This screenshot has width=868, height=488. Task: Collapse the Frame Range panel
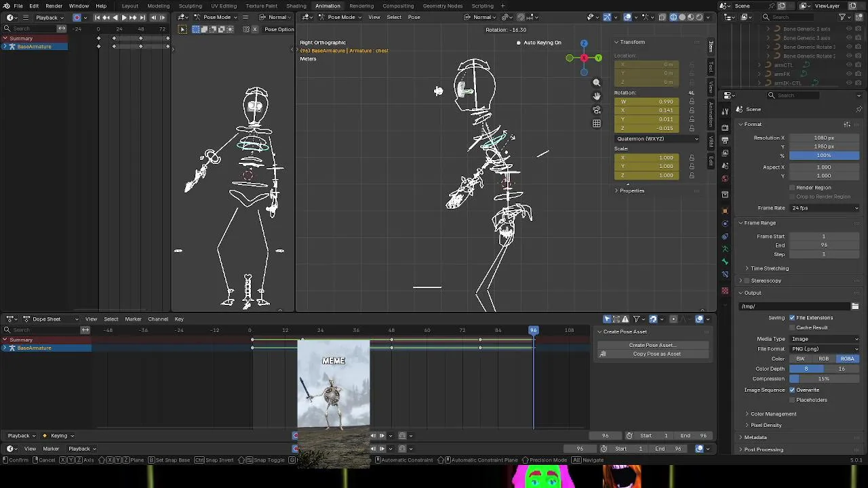[x=759, y=223]
